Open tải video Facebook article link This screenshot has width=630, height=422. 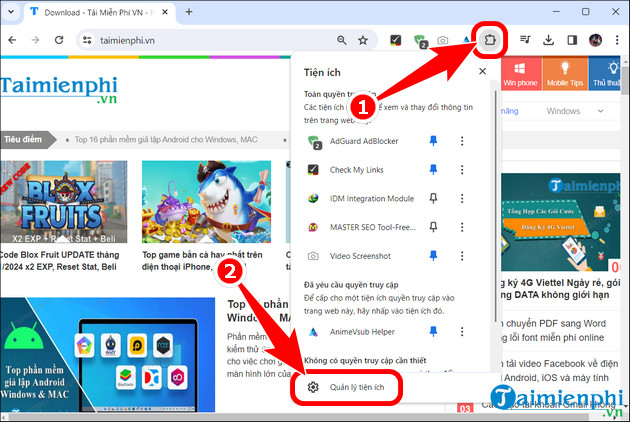coord(559,371)
